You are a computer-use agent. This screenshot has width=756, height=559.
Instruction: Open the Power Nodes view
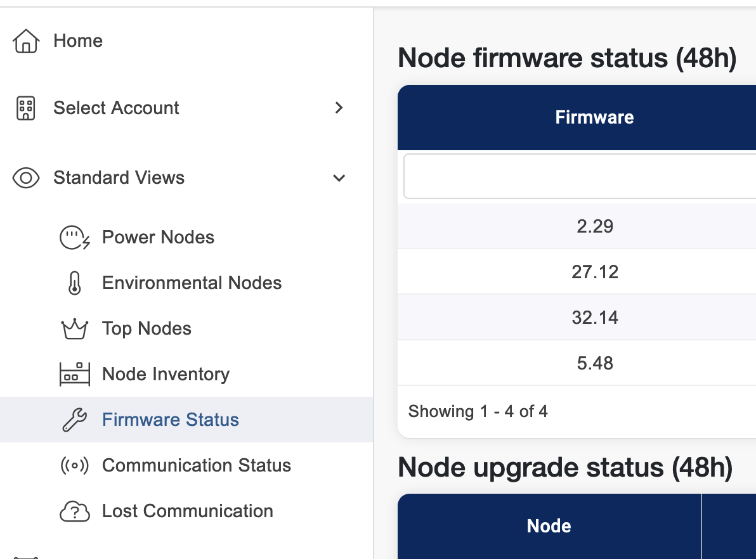tap(158, 238)
